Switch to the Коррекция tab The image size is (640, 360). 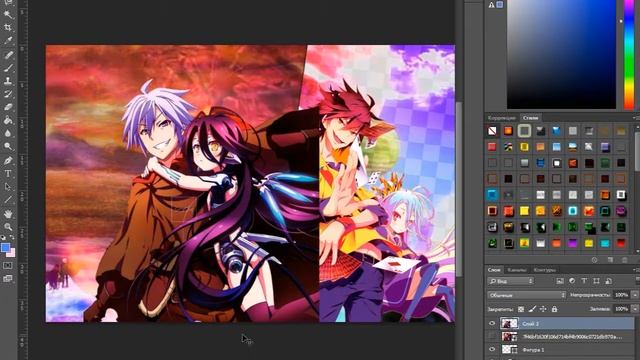click(x=502, y=118)
